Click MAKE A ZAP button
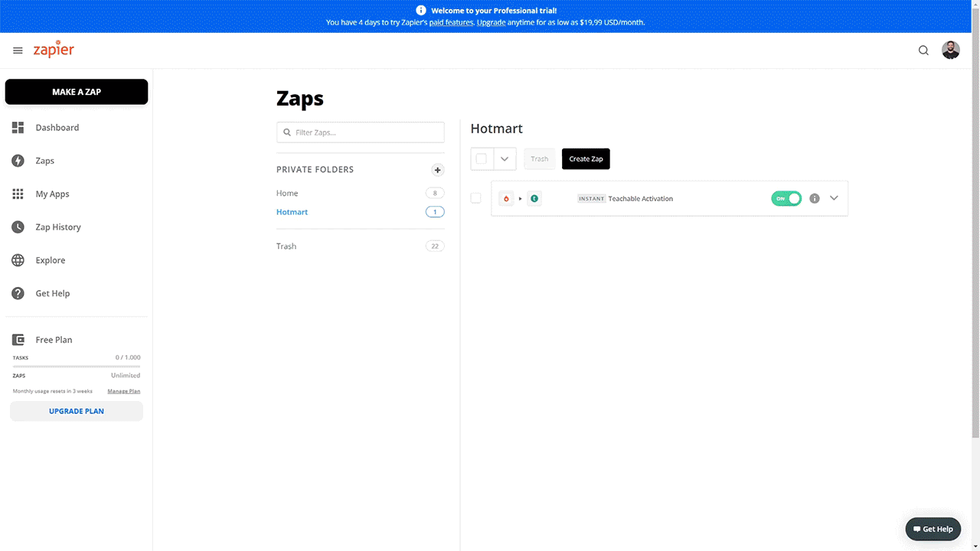980x551 pixels. coord(77,92)
